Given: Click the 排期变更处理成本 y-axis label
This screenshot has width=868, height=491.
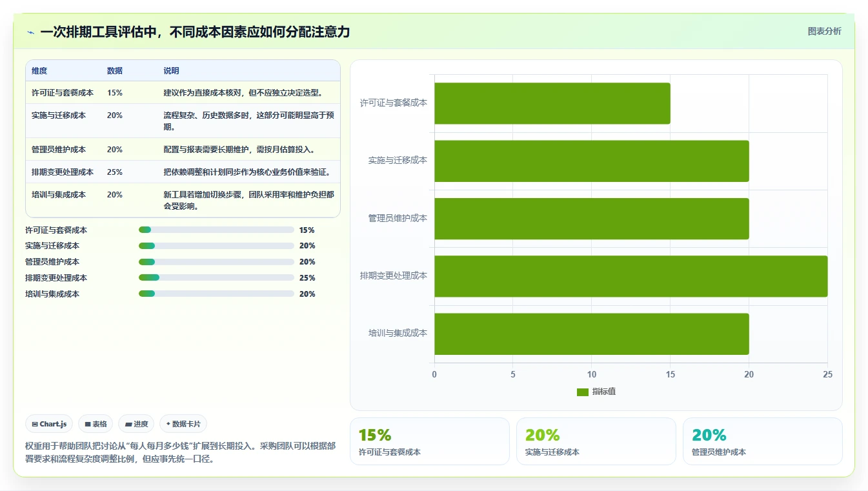Looking at the screenshot, I should point(394,276).
